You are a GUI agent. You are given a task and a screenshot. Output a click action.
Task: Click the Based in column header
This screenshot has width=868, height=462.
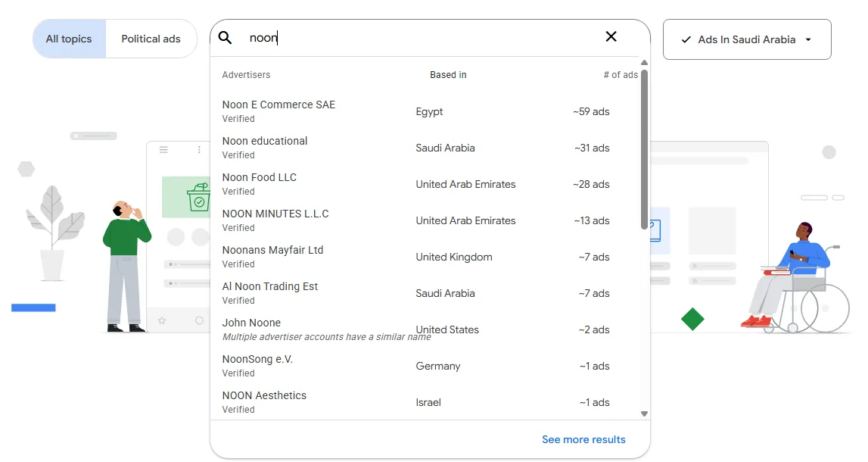pyautogui.click(x=449, y=75)
